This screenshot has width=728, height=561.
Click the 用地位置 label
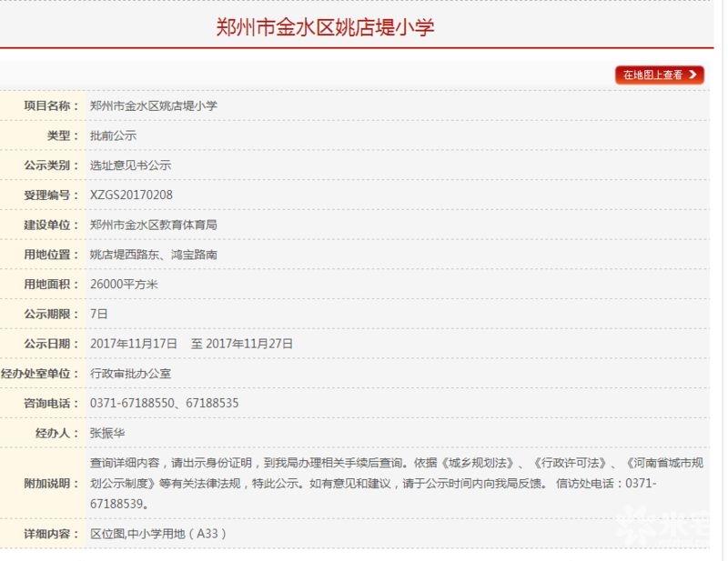[51, 255]
